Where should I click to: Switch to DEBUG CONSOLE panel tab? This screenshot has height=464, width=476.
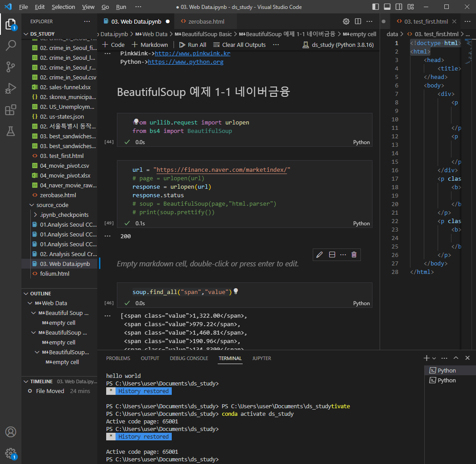(x=189, y=358)
